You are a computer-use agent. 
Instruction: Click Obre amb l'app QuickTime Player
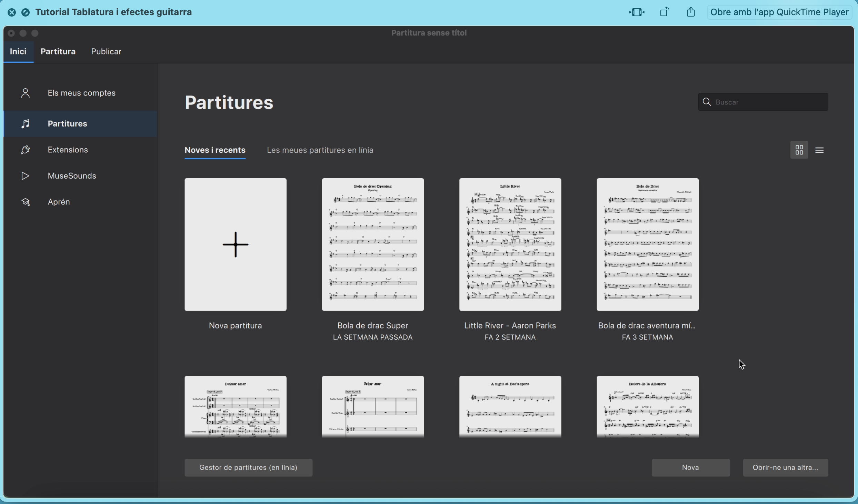[x=779, y=12]
